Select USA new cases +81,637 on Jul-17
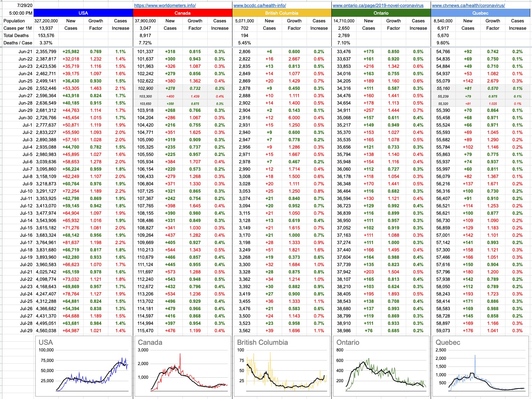Screen dimensions: 532x399 click(x=71, y=242)
